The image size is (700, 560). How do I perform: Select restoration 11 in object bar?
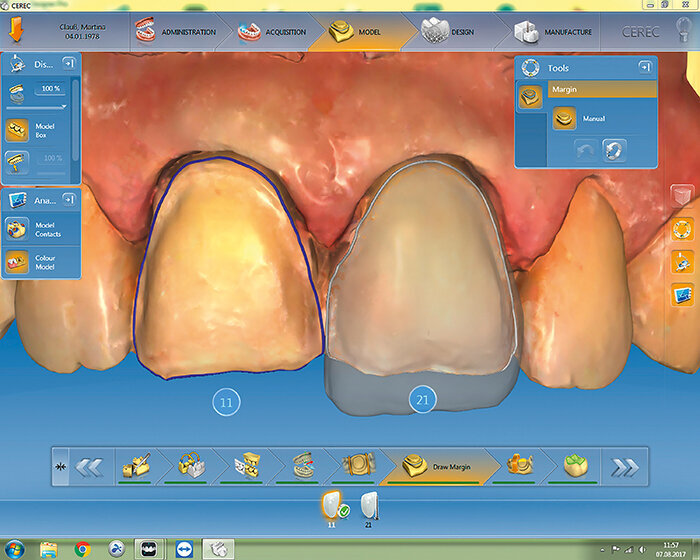(x=333, y=509)
